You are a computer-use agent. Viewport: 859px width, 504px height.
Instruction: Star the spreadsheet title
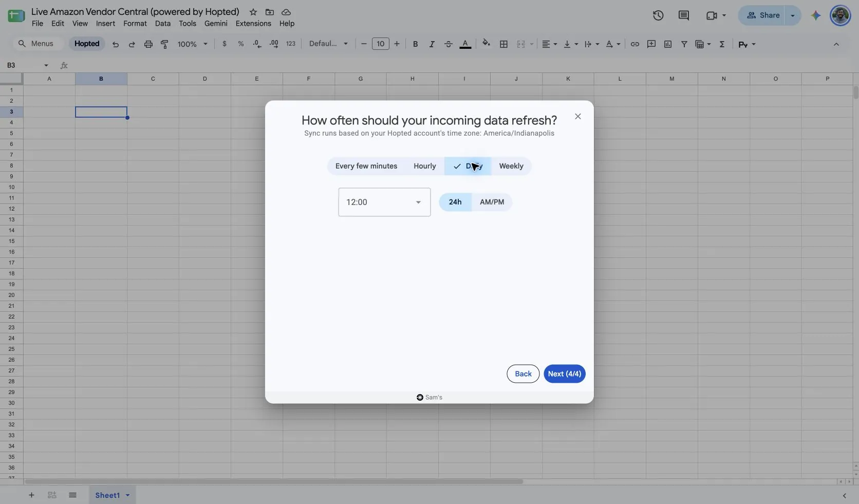[253, 12]
